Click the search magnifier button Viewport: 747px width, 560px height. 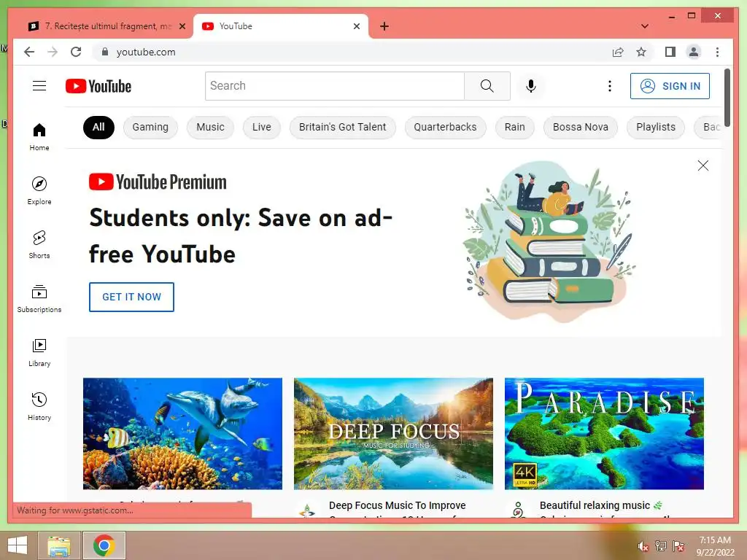(487, 86)
